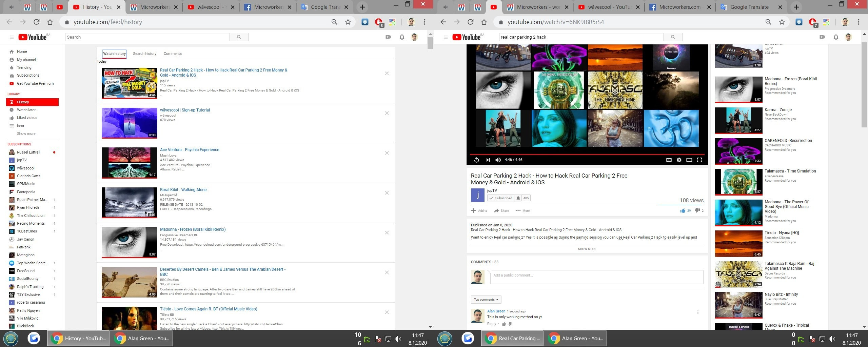Screen dimensions: 868x347
Task: Open OAKENFOLD - Resurrection recommended thumbnail
Action: click(x=738, y=151)
